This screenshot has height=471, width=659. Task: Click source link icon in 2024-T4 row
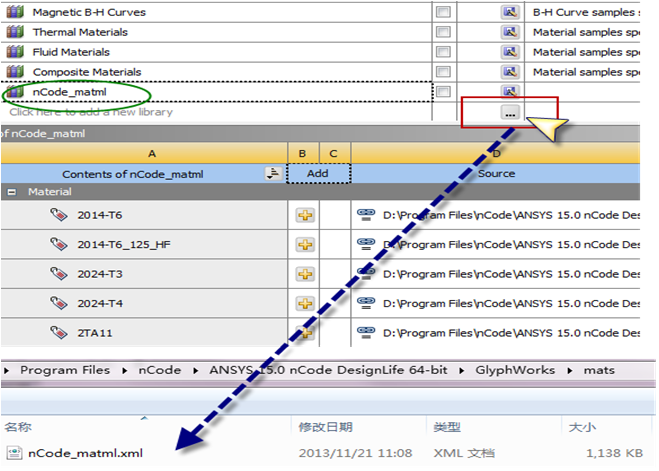[366, 303]
